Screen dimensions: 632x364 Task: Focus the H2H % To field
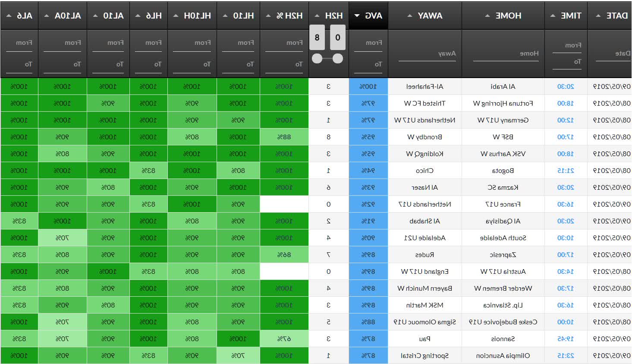(284, 64)
